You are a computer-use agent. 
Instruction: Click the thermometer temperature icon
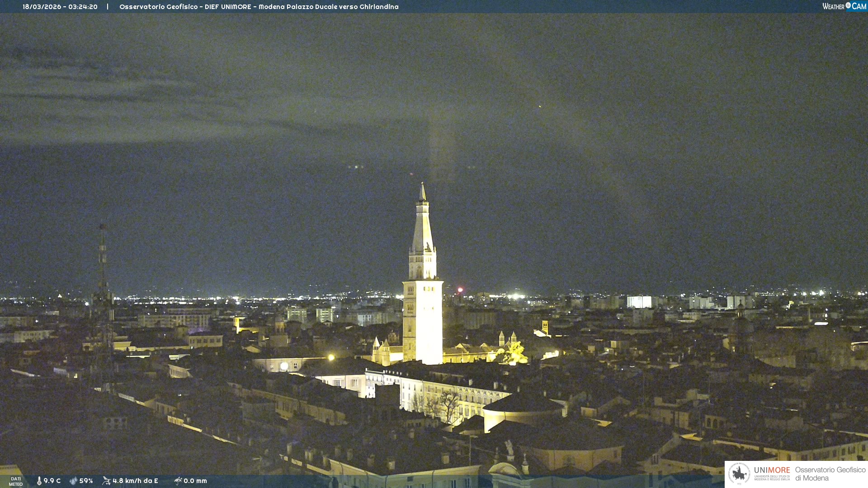[x=39, y=481]
